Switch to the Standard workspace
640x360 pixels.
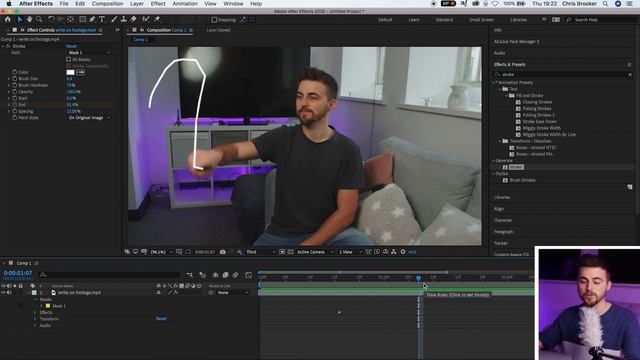coord(444,20)
